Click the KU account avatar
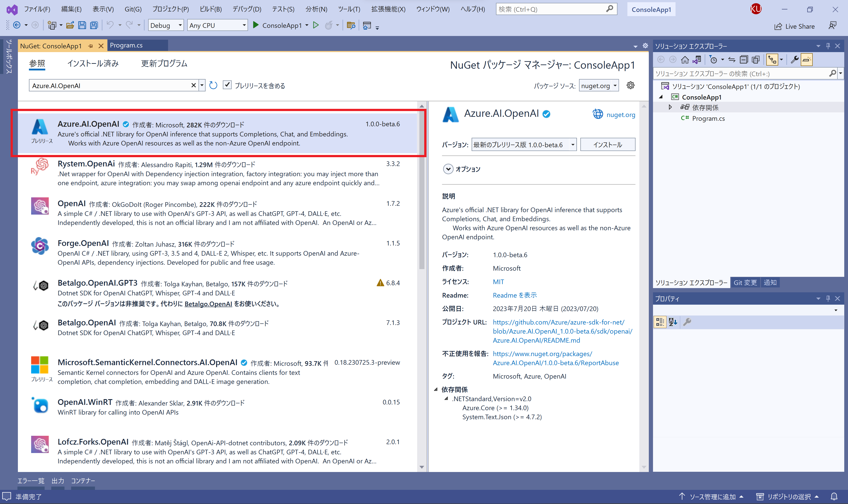Screen dimensions: 848x504 (x=756, y=9)
